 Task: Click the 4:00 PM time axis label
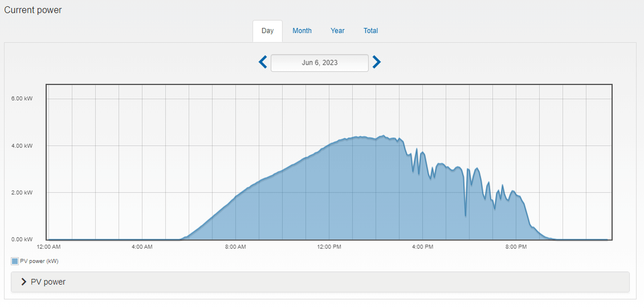pyautogui.click(x=422, y=247)
